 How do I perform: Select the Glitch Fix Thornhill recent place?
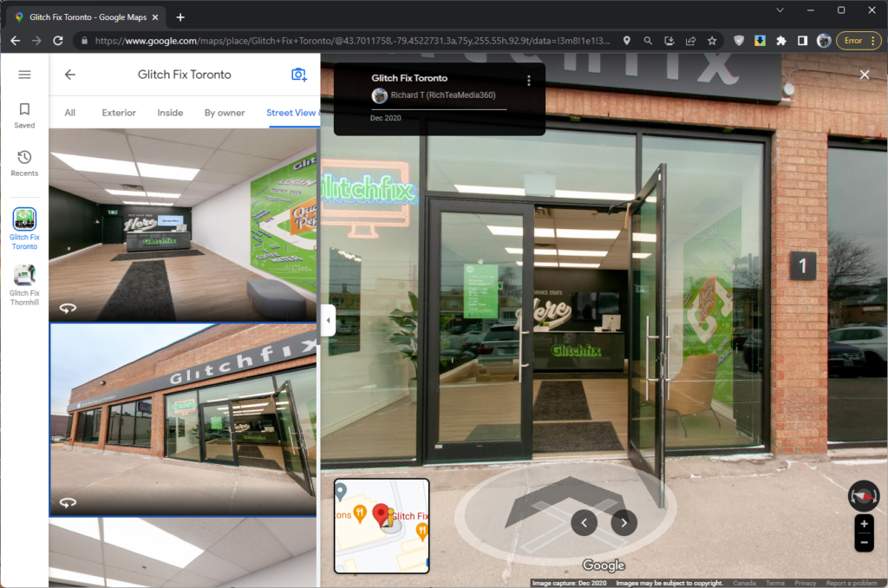click(x=24, y=285)
